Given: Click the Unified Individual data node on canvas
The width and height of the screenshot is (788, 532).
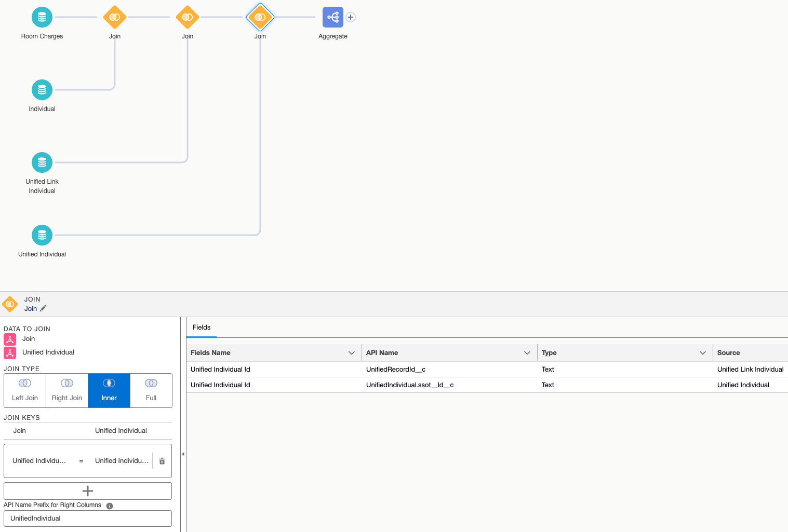Looking at the screenshot, I should click(42, 235).
